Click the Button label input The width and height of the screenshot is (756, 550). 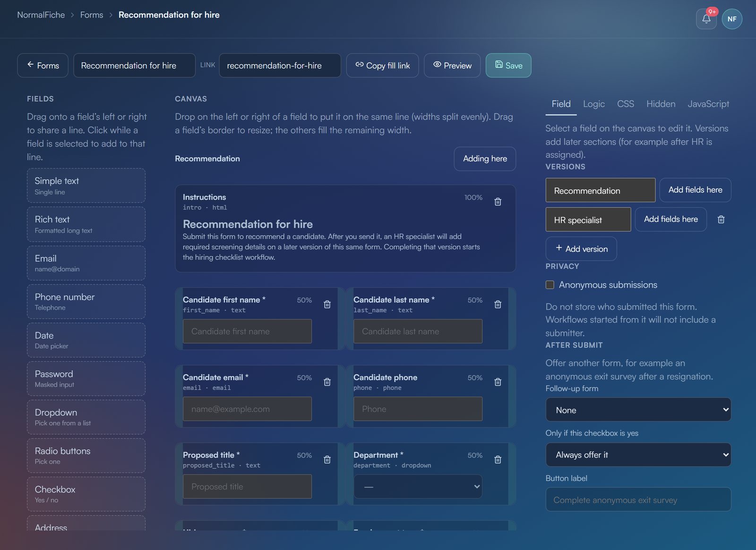(638, 499)
